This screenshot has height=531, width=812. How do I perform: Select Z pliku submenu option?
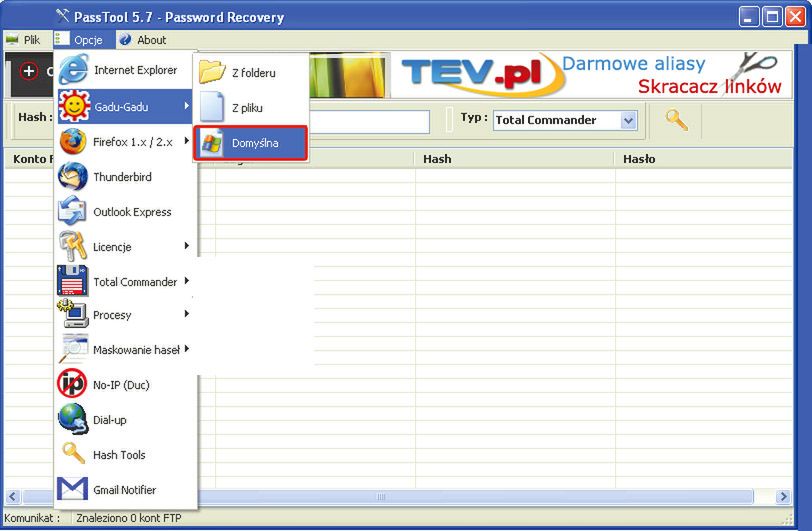[251, 108]
